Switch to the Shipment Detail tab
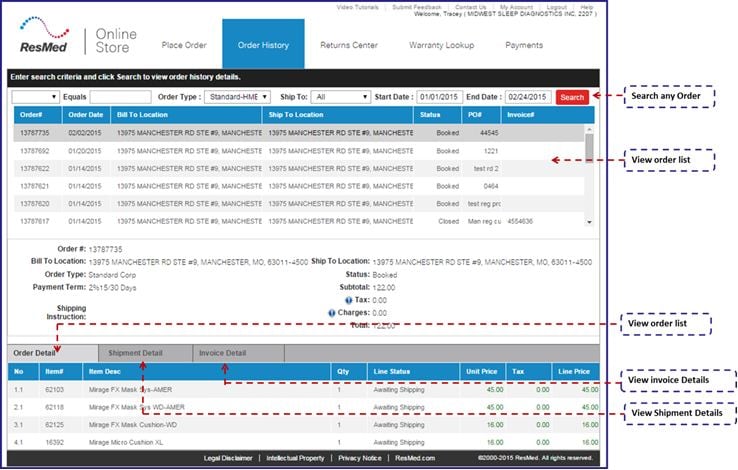Viewport: 738px width, 470px height. 145,353
